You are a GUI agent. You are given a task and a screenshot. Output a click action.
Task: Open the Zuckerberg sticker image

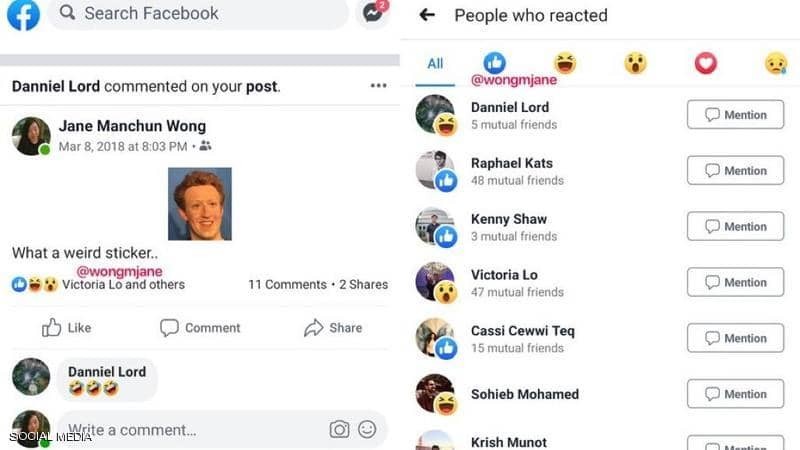tap(200, 203)
